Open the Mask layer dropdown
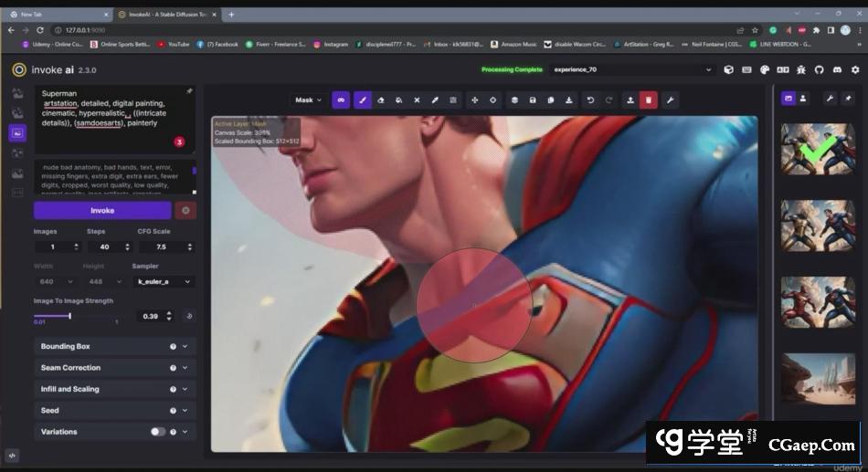The height and width of the screenshot is (472, 868). pos(308,100)
